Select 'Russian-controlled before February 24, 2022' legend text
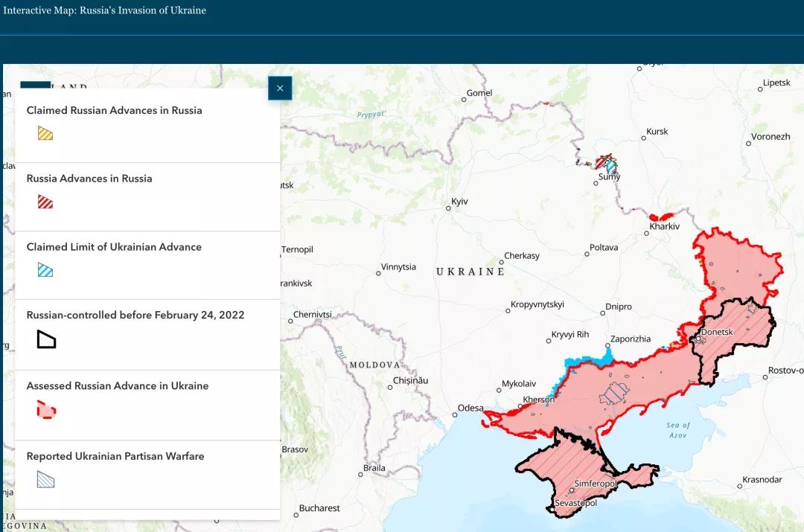The height and width of the screenshot is (532, 804). pos(135,315)
